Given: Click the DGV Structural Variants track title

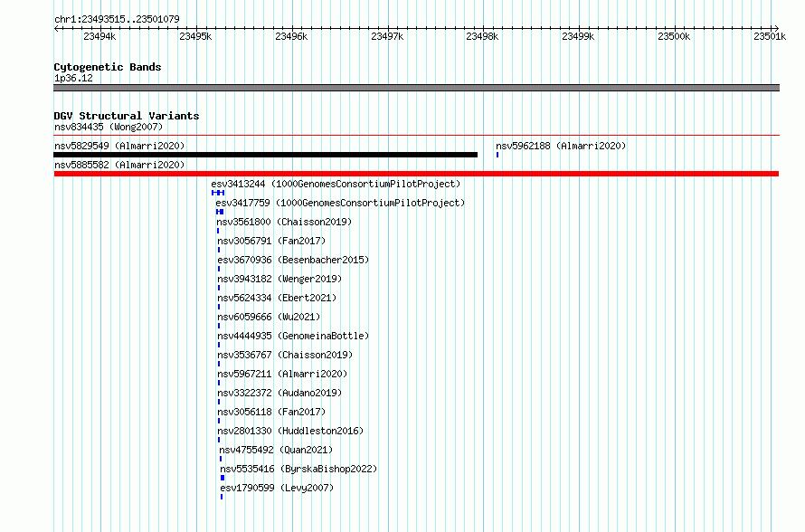Looking at the screenshot, I should pyautogui.click(x=127, y=116).
